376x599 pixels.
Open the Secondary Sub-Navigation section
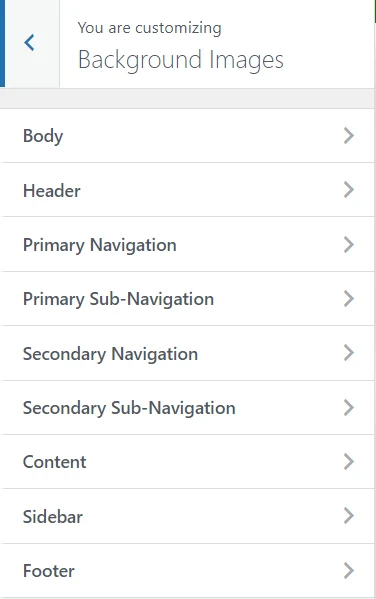click(187, 408)
